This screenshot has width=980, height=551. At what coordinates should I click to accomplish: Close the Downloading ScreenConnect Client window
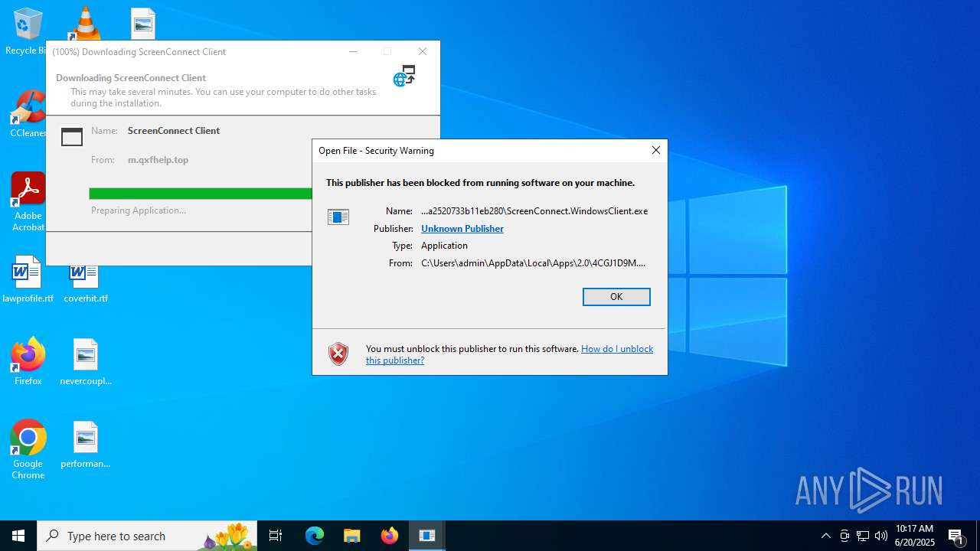point(423,52)
